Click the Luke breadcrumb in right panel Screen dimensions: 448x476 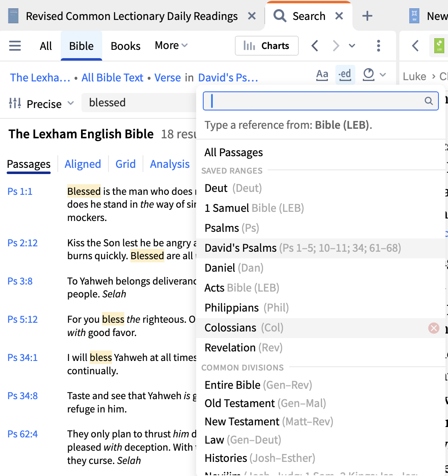[414, 76]
